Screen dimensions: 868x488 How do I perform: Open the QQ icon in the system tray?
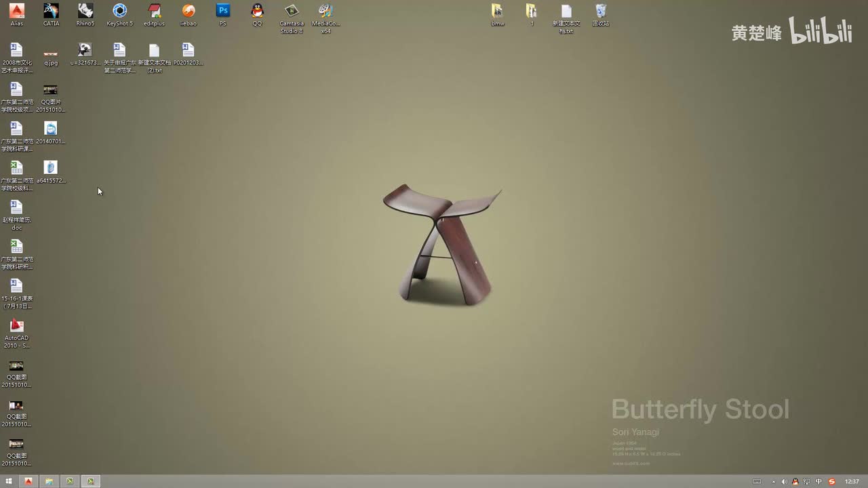point(795,482)
